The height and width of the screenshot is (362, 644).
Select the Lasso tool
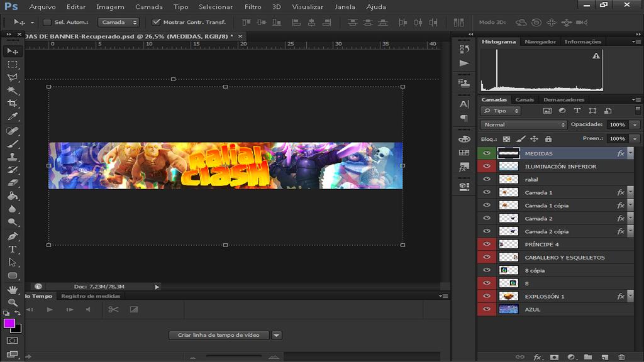(x=13, y=77)
